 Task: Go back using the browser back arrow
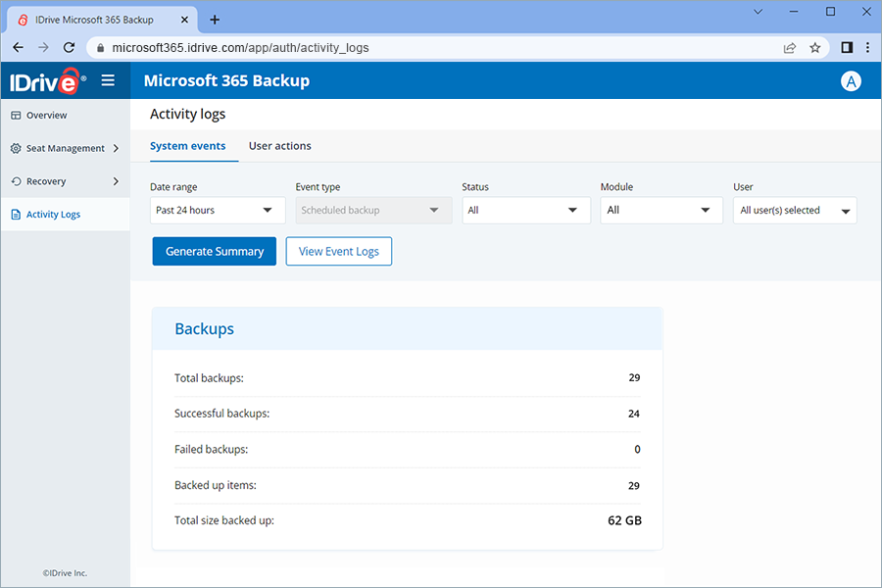pyautogui.click(x=18, y=48)
